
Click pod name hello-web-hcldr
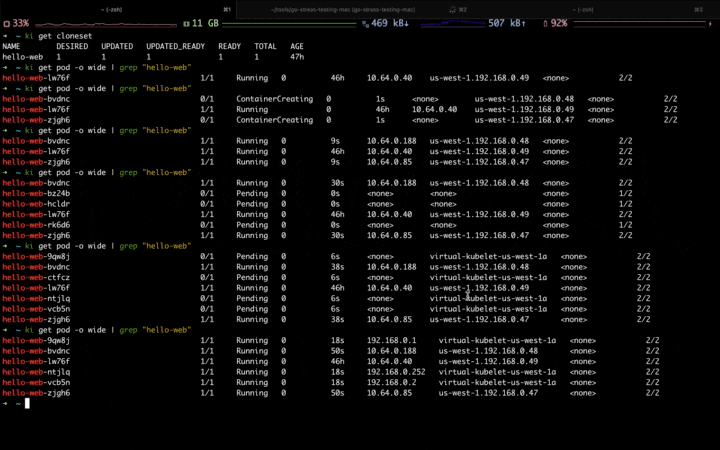(36, 204)
